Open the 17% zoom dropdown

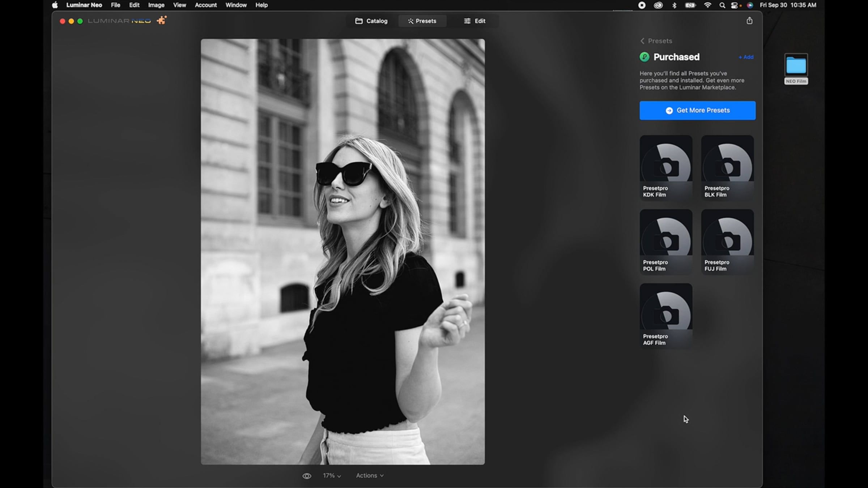coord(332,476)
